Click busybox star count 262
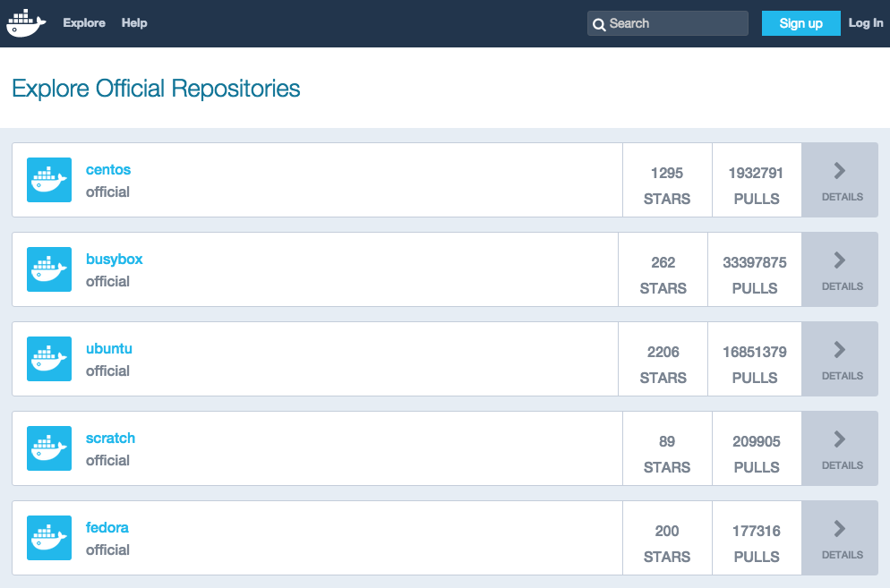 (x=663, y=263)
